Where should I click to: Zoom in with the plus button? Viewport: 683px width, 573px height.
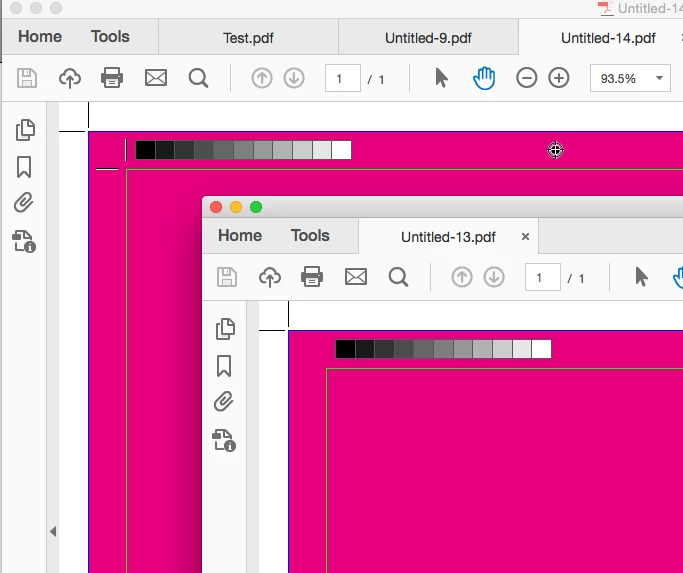559,78
